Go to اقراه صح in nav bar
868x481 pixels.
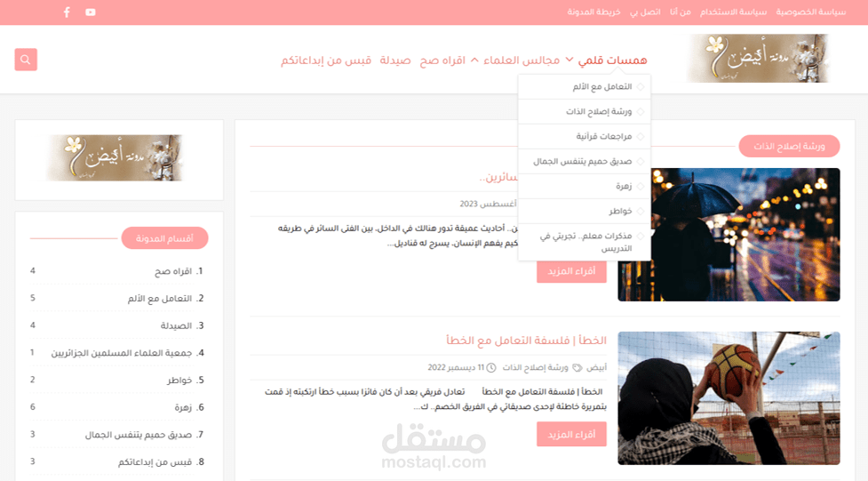[x=442, y=60]
